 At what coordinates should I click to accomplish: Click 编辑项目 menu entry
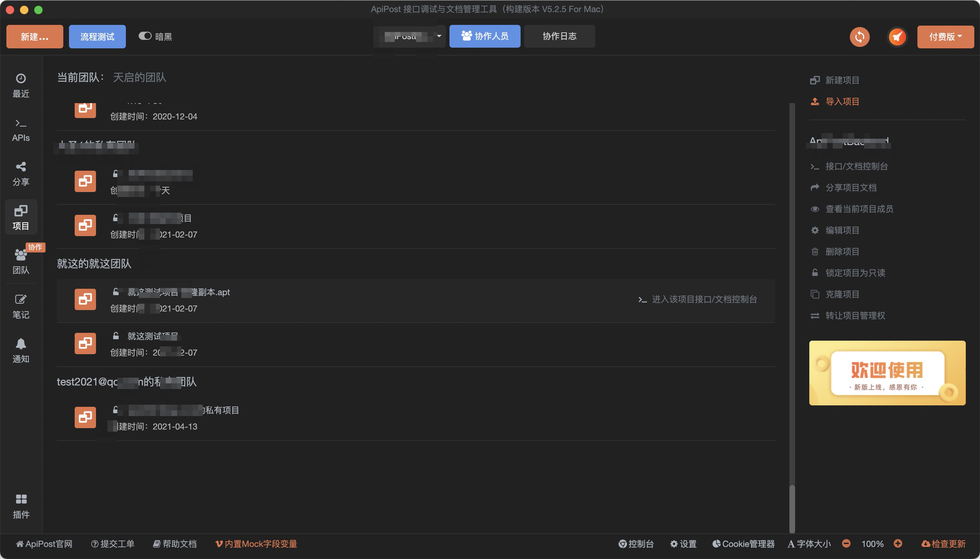[835, 230]
